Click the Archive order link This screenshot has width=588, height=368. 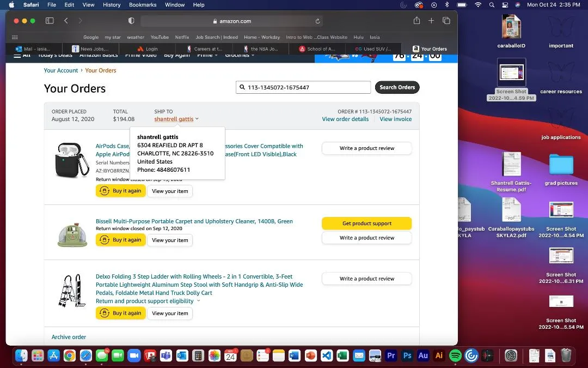(69, 337)
